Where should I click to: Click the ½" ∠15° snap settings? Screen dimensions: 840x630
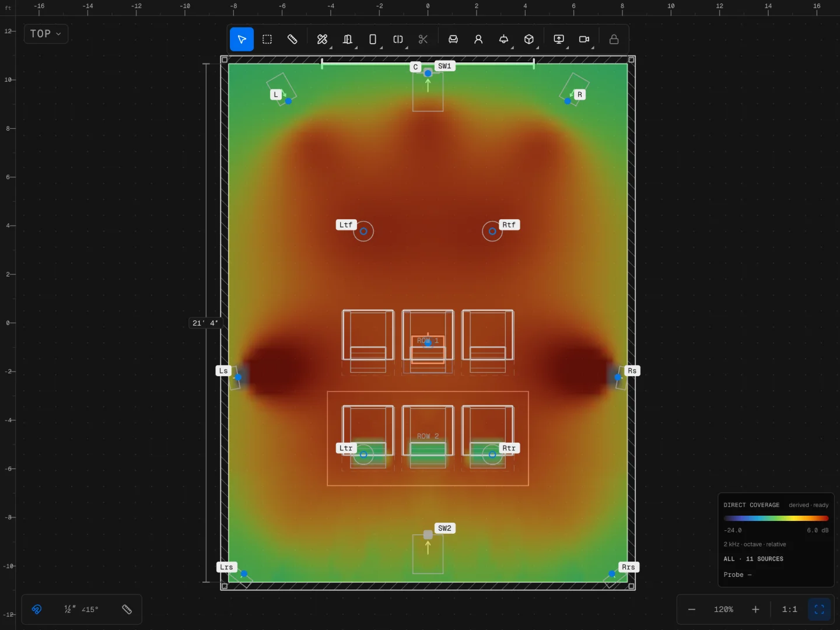(82, 609)
